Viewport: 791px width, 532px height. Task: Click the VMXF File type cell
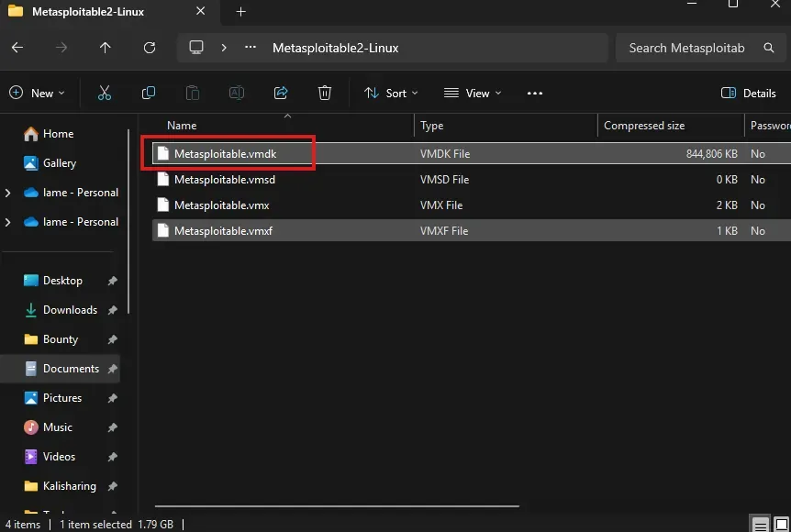(444, 231)
